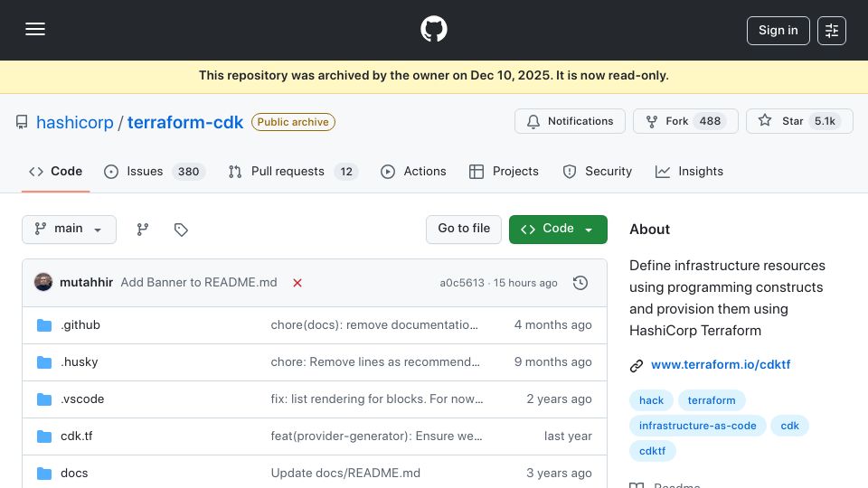Click the link chain icon in About
868x488 pixels.
coord(636,366)
